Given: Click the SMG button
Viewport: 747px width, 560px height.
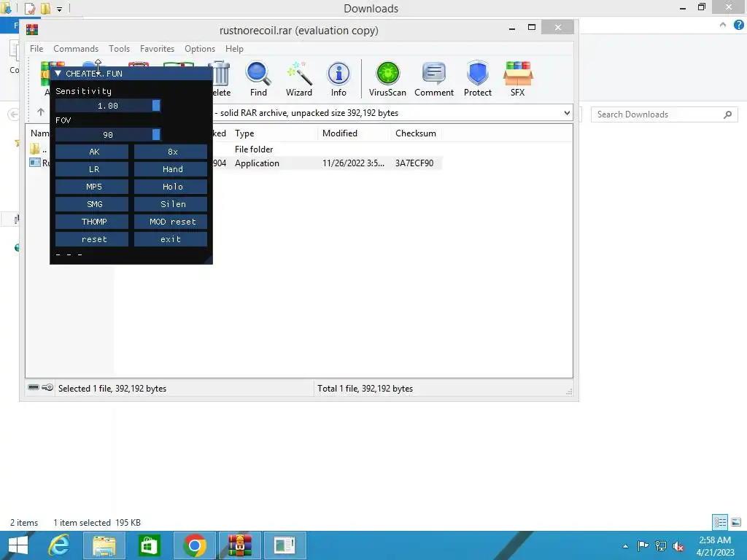Looking at the screenshot, I should [x=92, y=204].
